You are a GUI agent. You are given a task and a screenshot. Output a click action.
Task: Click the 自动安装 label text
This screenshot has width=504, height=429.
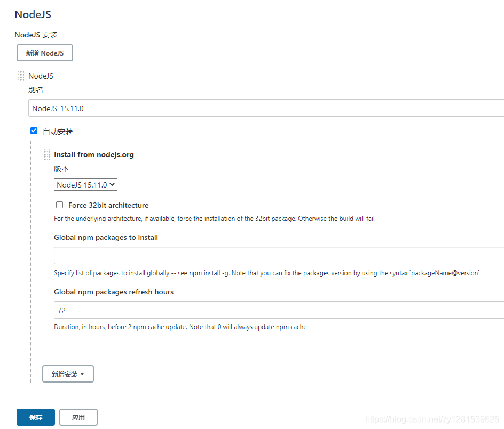pyautogui.click(x=58, y=131)
